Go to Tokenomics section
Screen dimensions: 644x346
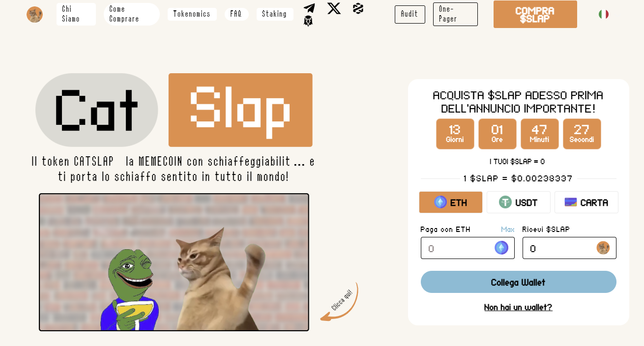point(192,14)
